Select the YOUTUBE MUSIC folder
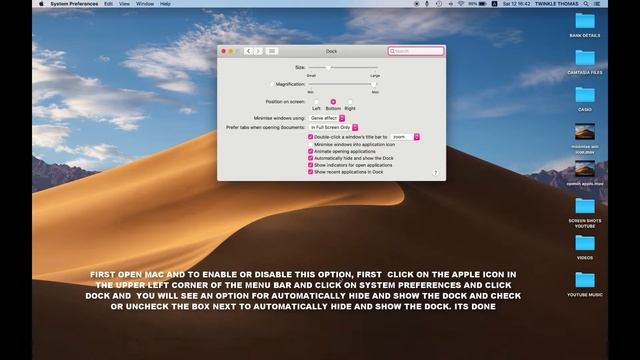640x360 pixels. pos(585,280)
